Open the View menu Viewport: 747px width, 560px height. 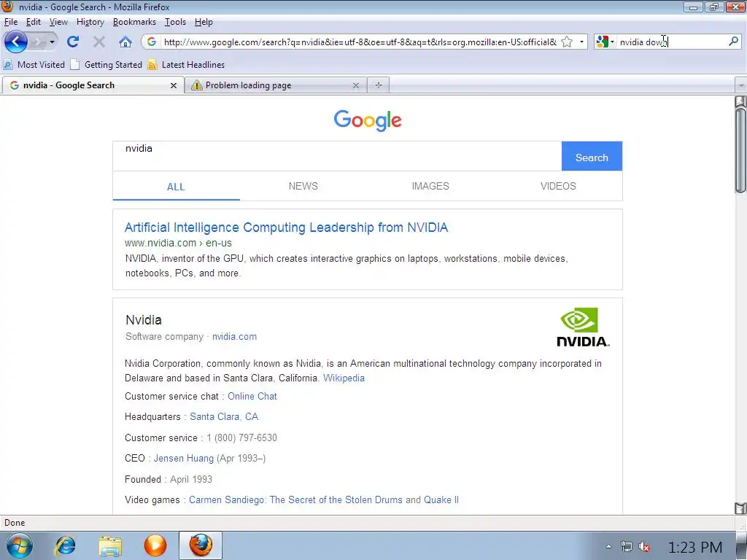[x=58, y=22]
